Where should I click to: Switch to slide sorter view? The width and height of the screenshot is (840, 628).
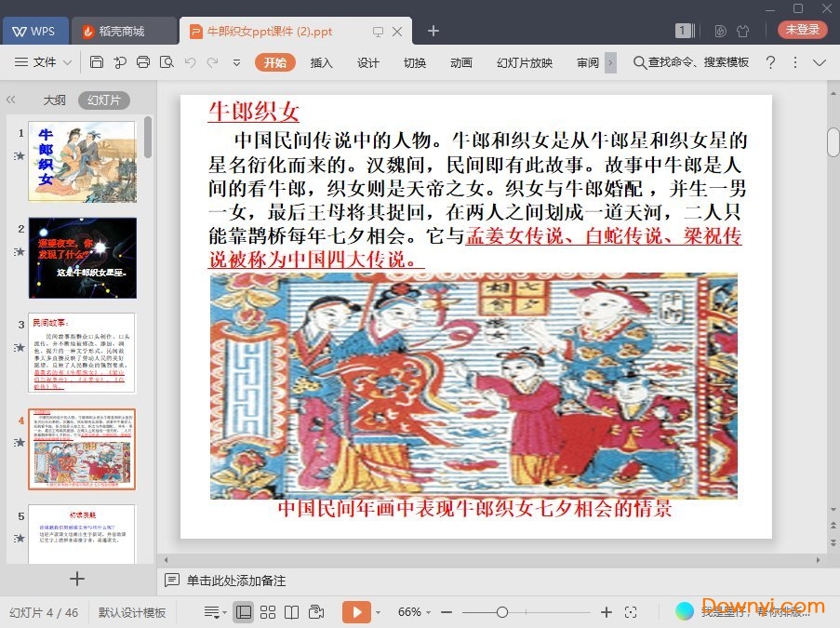(x=268, y=612)
